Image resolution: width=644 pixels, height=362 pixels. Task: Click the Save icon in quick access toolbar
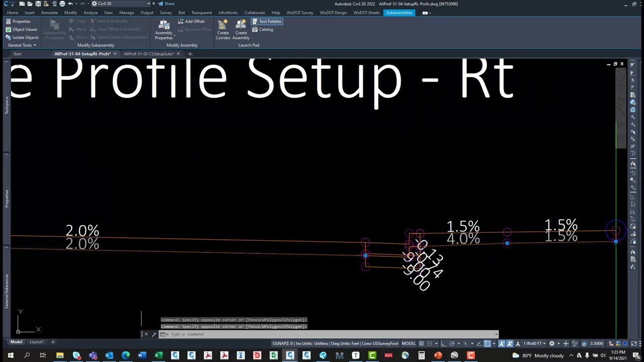click(x=38, y=4)
